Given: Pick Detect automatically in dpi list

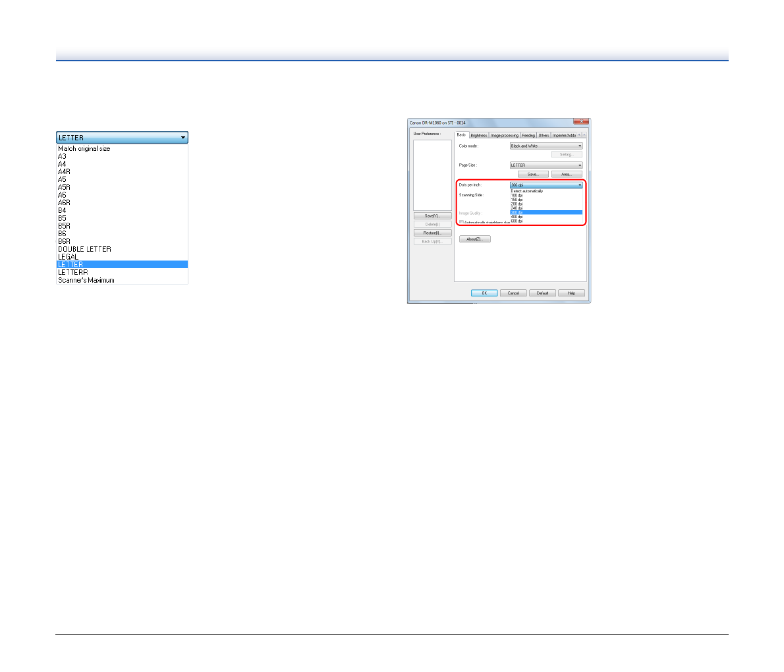Looking at the screenshot, I should pyautogui.click(x=527, y=191).
